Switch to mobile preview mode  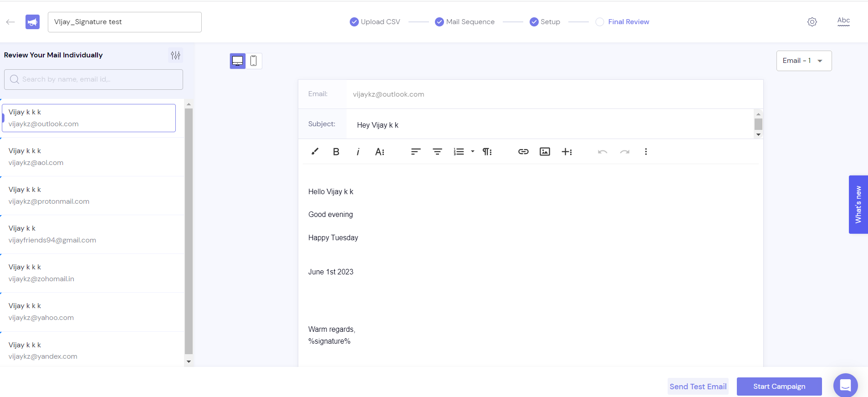pos(254,61)
